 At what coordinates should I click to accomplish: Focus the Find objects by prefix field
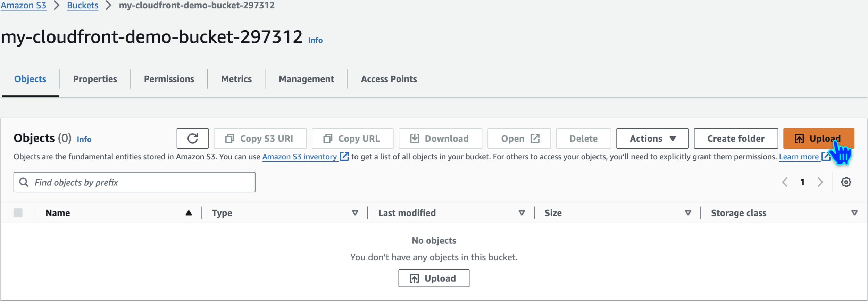coord(134,182)
